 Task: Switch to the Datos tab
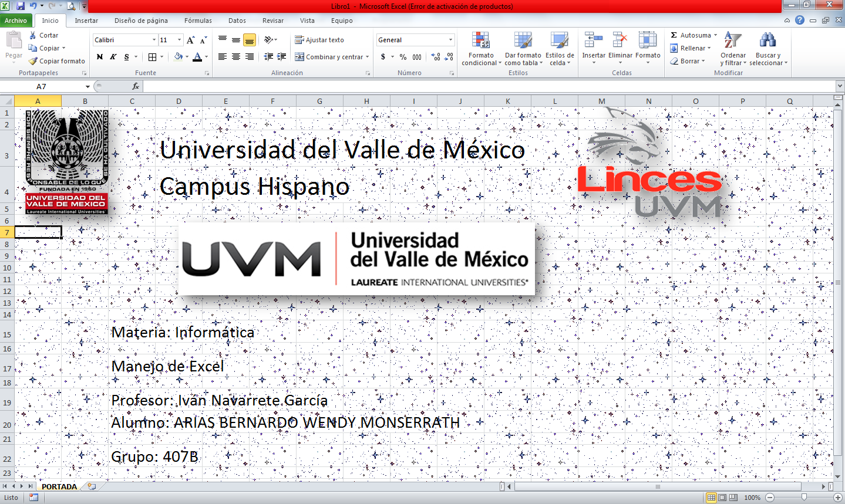click(x=237, y=21)
